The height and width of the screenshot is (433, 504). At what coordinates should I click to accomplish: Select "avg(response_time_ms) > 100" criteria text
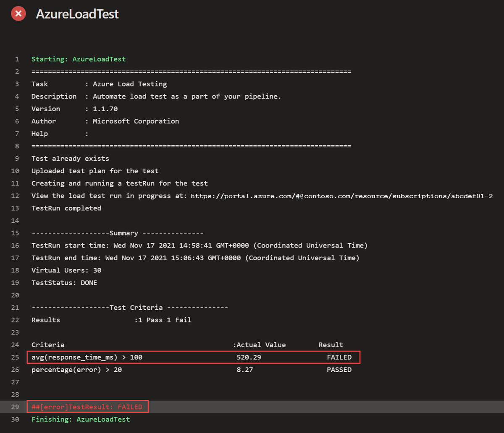pos(87,357)
